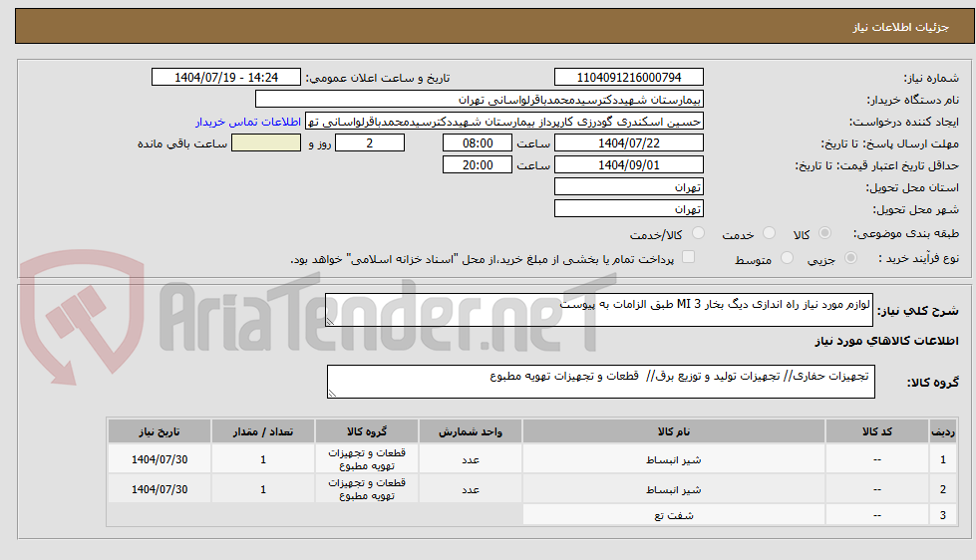Click the response deadline date 1404/07/22
The width and height of the screenshot is (976, 560).
click(x=629, y=143)
